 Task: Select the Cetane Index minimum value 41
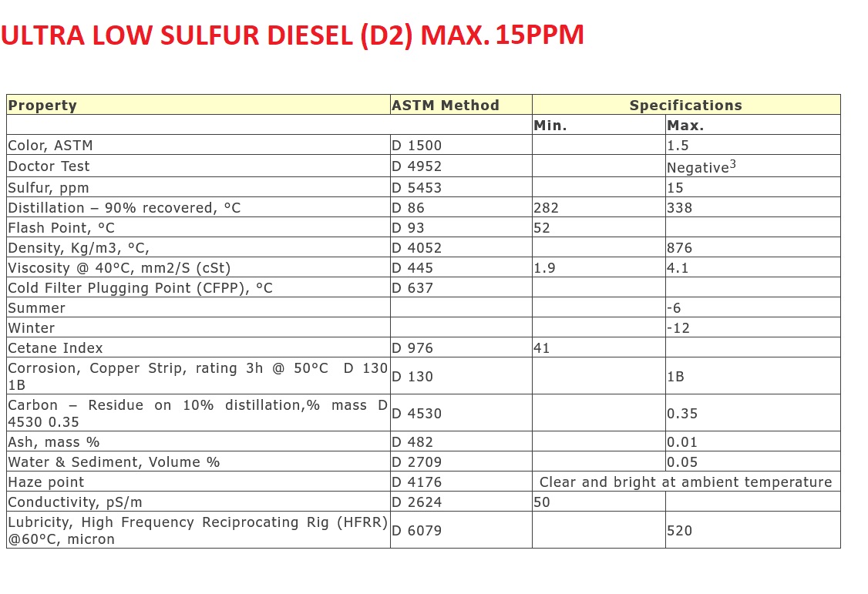point(542,348)
